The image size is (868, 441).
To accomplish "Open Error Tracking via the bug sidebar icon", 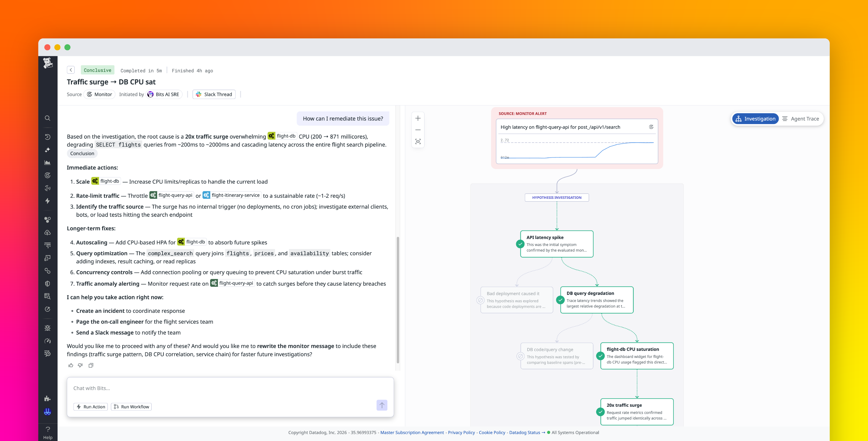I will [x=48, y=328].
